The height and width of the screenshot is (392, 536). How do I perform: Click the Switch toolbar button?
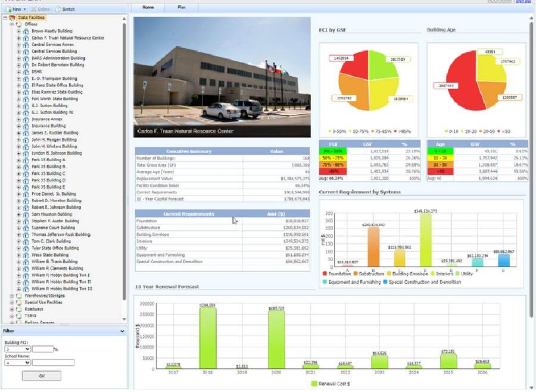[65, 9]
